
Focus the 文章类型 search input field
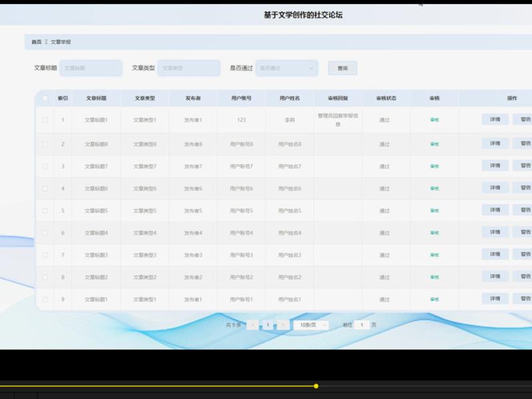pos(189,68)
